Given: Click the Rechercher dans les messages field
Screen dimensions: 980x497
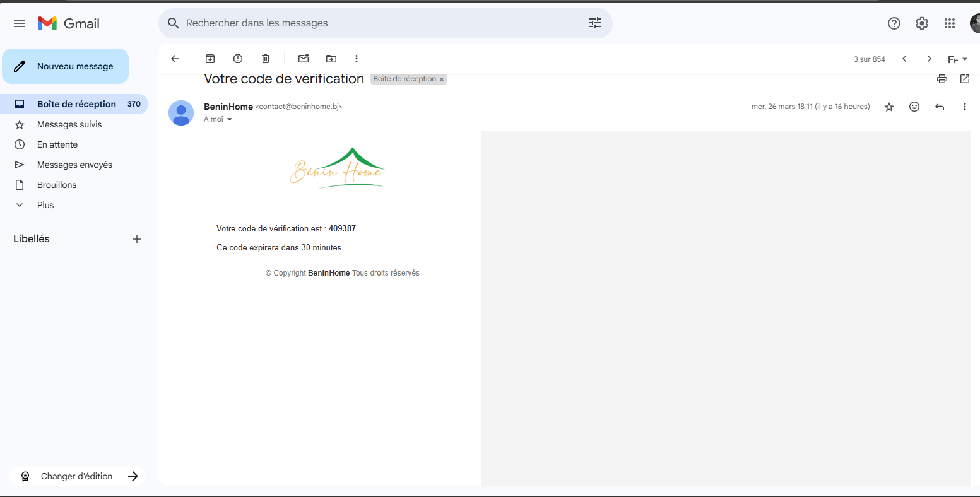Looking at the screenshot, I should coord(379,23).
